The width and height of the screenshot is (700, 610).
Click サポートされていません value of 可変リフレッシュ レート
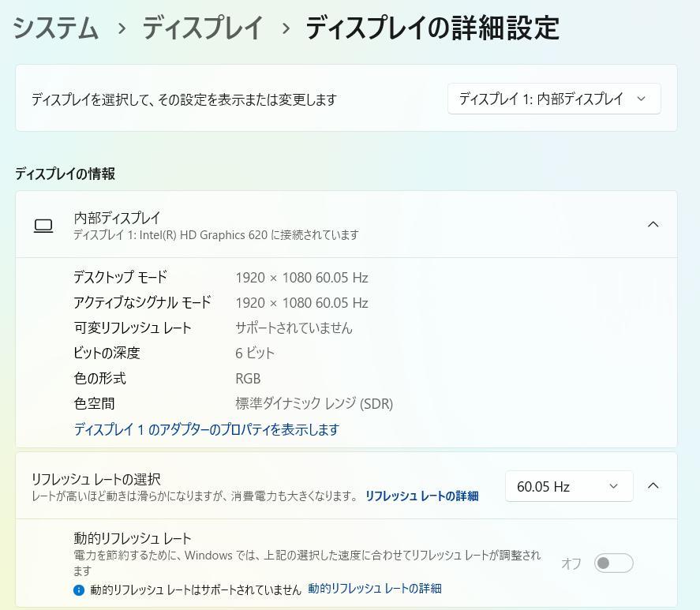click(x=294, y=328)
